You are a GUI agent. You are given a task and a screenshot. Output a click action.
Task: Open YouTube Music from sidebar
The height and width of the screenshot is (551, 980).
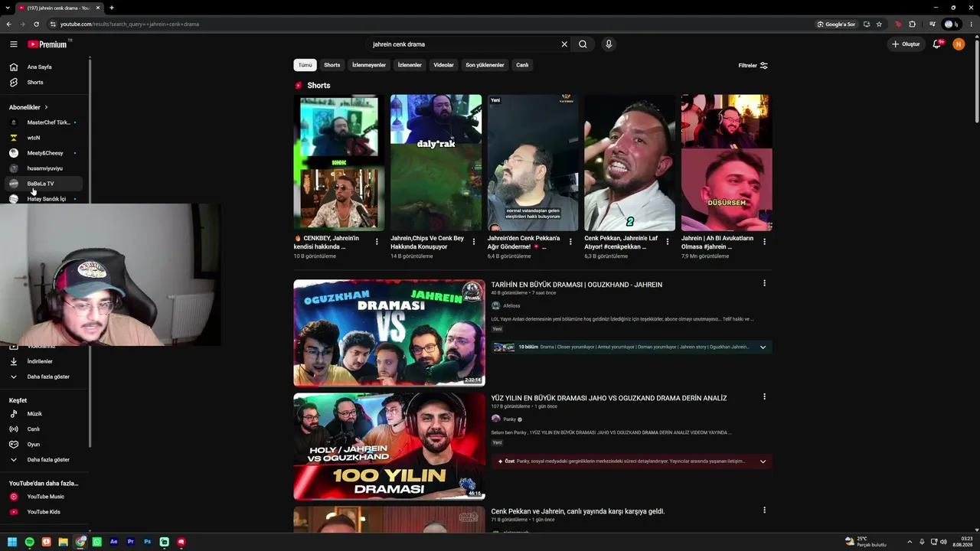coord(44,497)
